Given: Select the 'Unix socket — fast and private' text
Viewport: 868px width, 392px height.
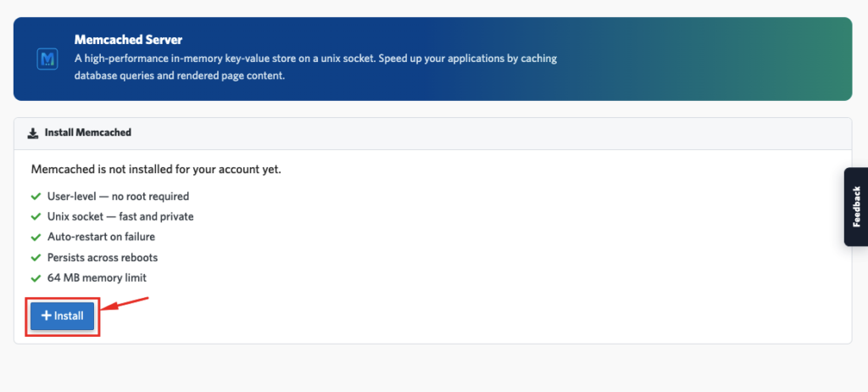Looking at the screenshot, I should pyautogui.click(x=120, y=217).
